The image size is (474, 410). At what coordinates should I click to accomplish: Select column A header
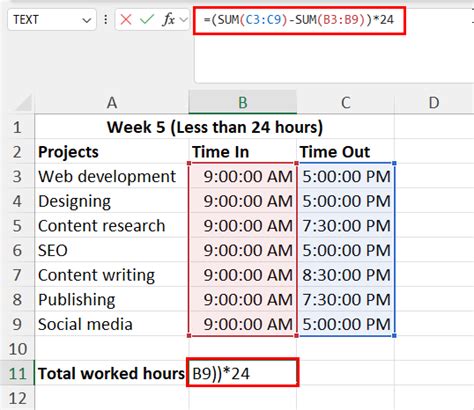coord(112,103)
